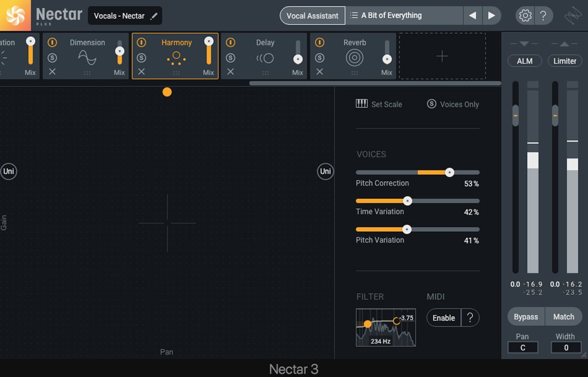Click the output meter up-arrow icon

564,44
